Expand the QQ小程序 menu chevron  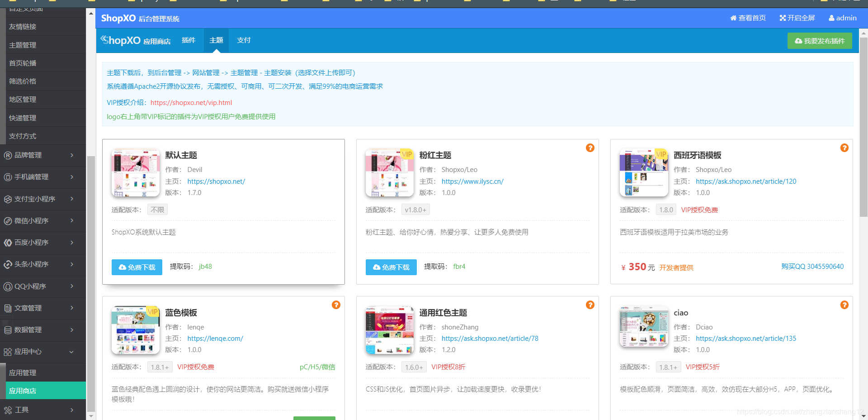(x=72, y=286)
